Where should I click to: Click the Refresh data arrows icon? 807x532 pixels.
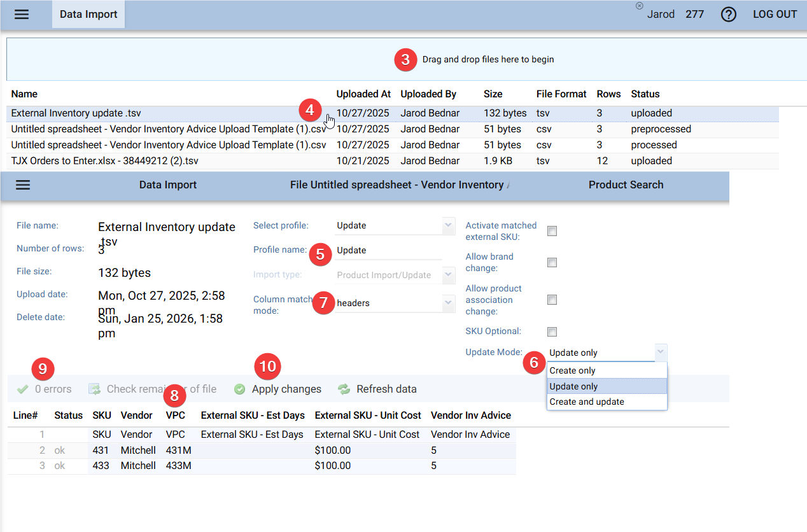point(344,389)
